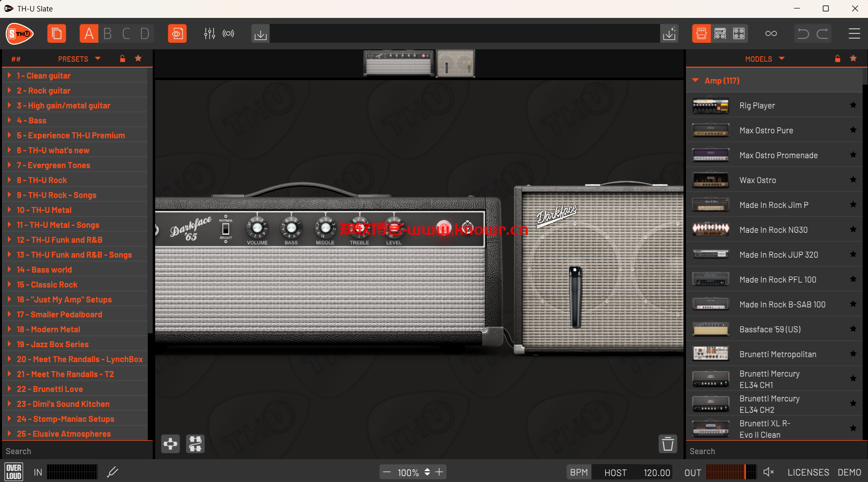Click the Darkface BASS knob
This screenshot has height=482, width=868.
tap(291, 228)
